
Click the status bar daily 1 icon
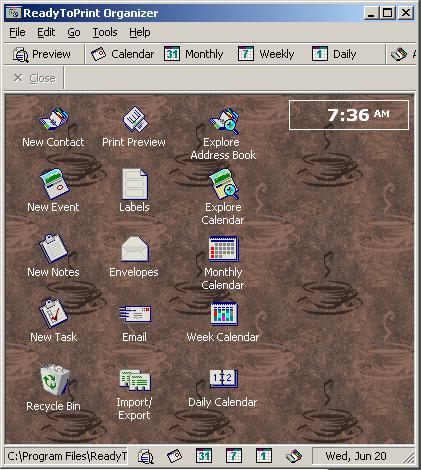(x=264, y=456)
